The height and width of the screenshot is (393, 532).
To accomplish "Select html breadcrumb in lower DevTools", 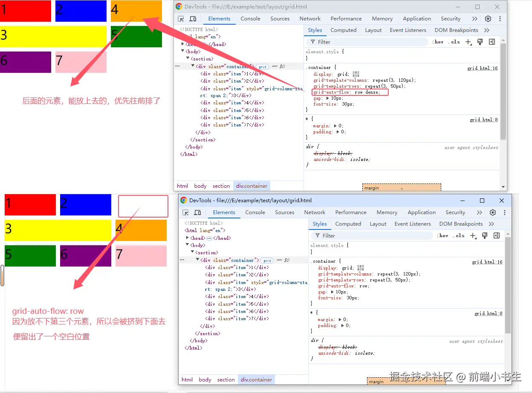I will (x=187, y=380).
